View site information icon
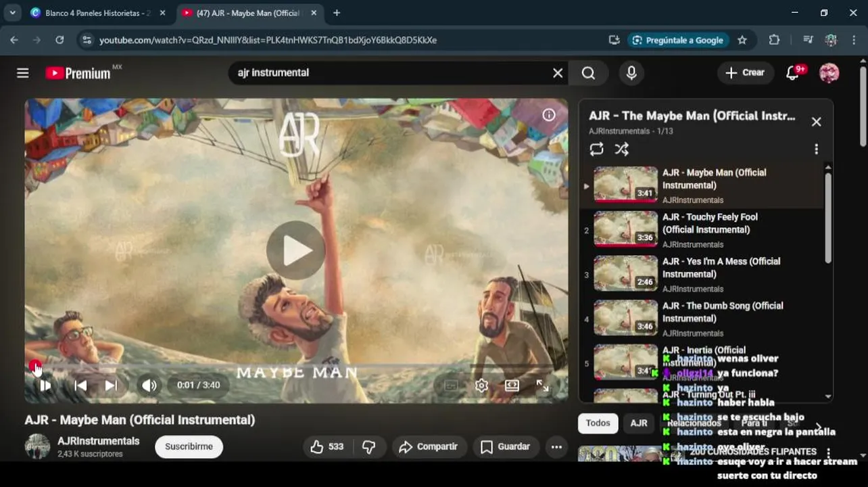This screenshot has height=487, width=868. click(86, 40)
